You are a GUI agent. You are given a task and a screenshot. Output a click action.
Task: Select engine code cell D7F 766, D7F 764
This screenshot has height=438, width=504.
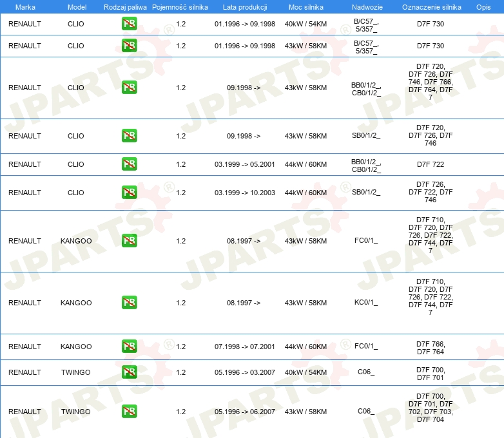click(431, 348)
